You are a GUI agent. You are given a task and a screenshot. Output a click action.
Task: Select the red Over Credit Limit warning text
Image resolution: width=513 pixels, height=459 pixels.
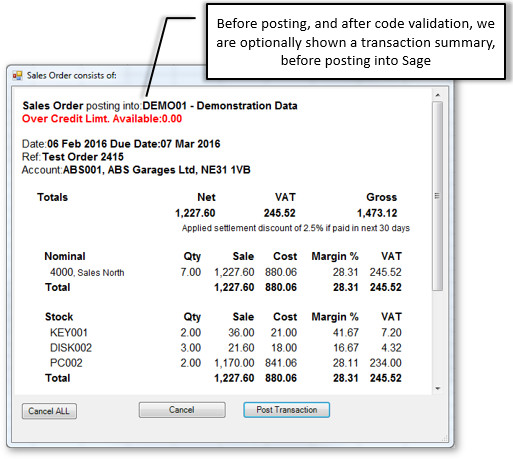[102, 119]
